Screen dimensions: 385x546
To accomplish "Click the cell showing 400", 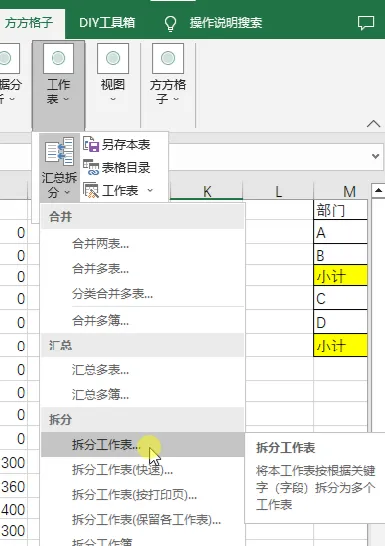I will coord(14,509).
